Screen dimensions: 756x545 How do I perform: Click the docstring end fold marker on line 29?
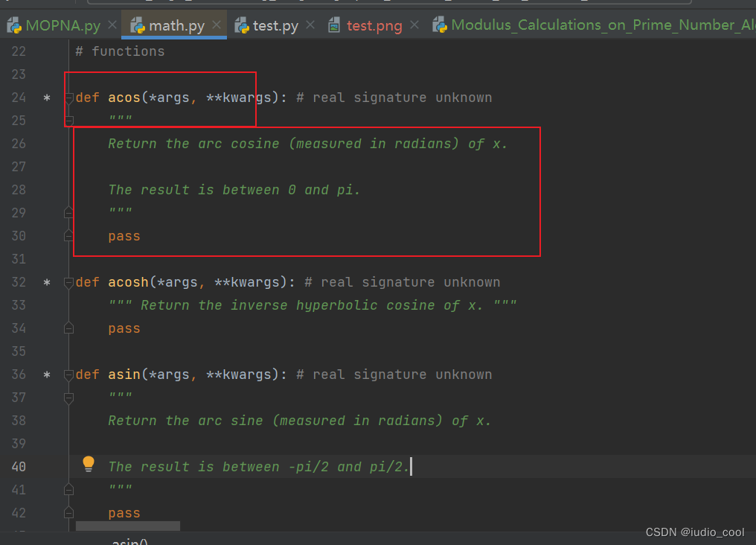[x=68, y=212]
